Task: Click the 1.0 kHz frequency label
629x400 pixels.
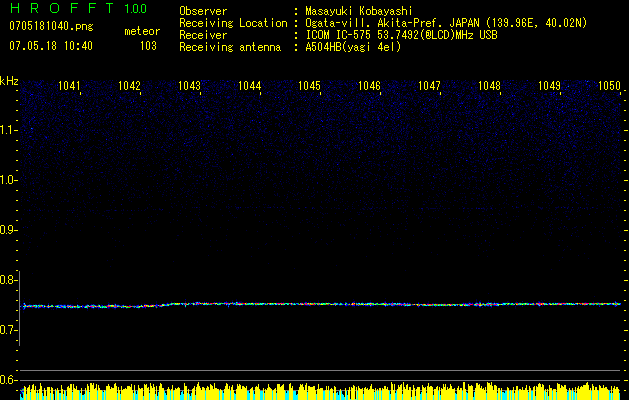Action: click(x=8, y=180)
